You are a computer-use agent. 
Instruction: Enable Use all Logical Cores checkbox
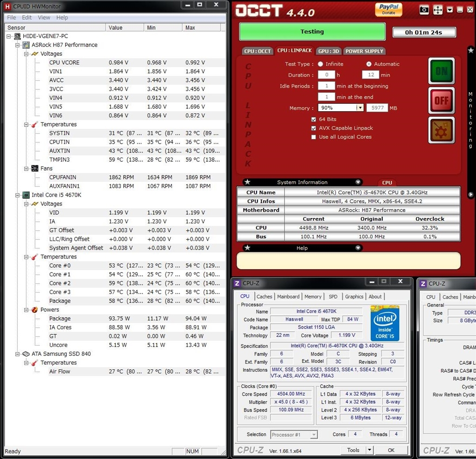(314, 137)
